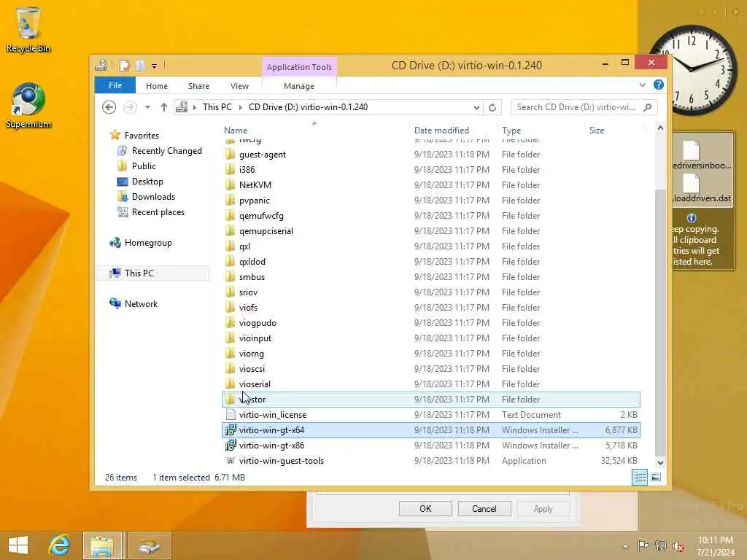Click the New folder quick access icon
This screenshot has width=747, height=560.
139,65
